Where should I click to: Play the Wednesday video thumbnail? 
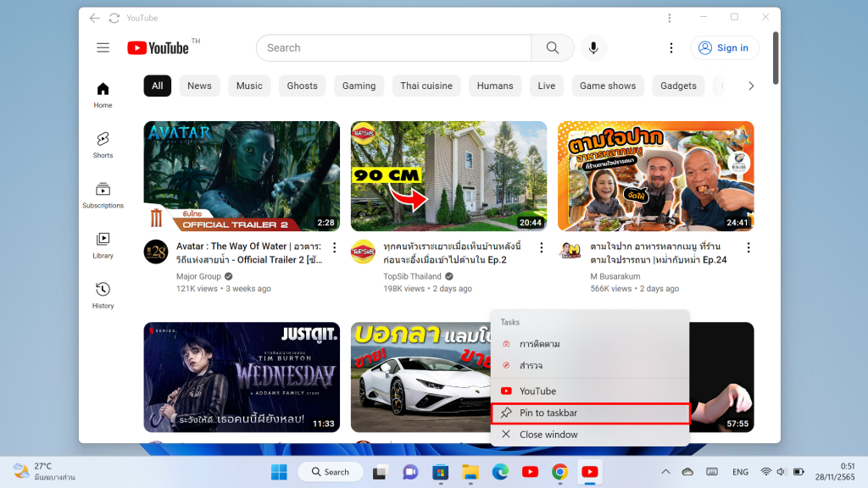coord(242,377)
